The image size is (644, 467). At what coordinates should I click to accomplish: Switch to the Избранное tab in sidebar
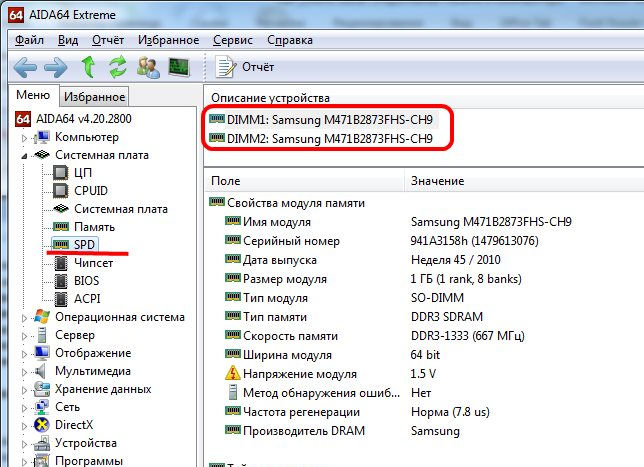click(94, 97)
